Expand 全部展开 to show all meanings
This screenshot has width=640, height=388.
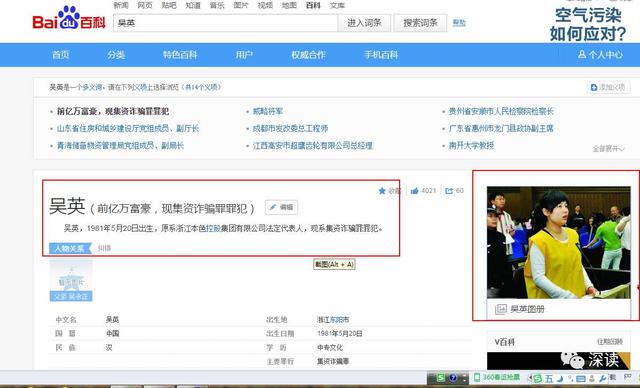click(609, 149)
